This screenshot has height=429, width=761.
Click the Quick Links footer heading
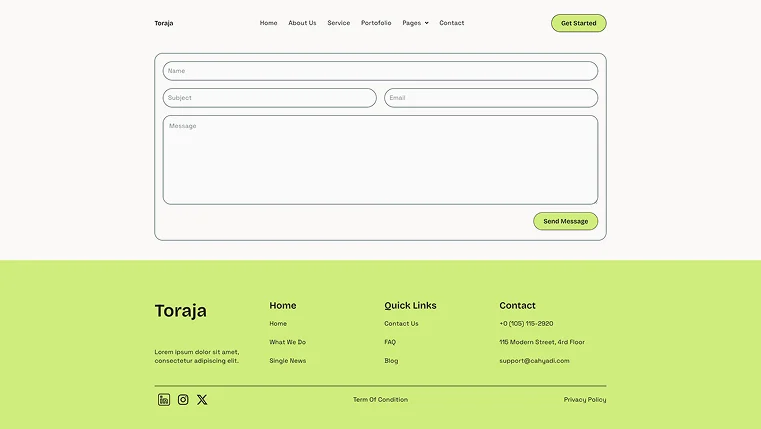point(411,305)
